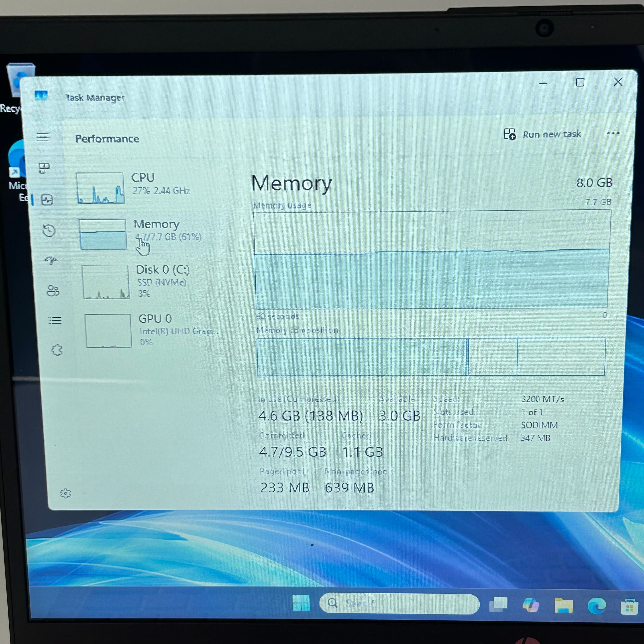
Task: Click the CPU usage mini graph thumbnail
Action: tap(100, 188)
